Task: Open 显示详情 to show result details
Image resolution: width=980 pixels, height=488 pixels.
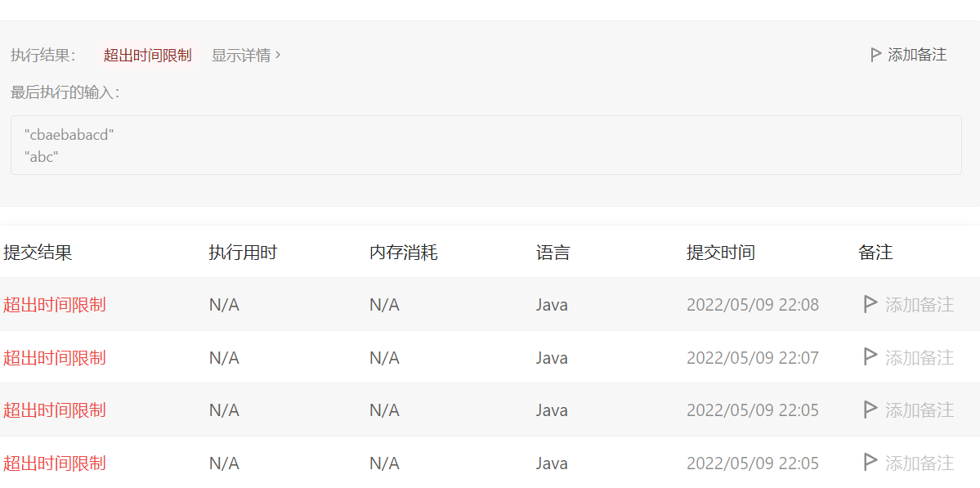Action: [241, 55]
